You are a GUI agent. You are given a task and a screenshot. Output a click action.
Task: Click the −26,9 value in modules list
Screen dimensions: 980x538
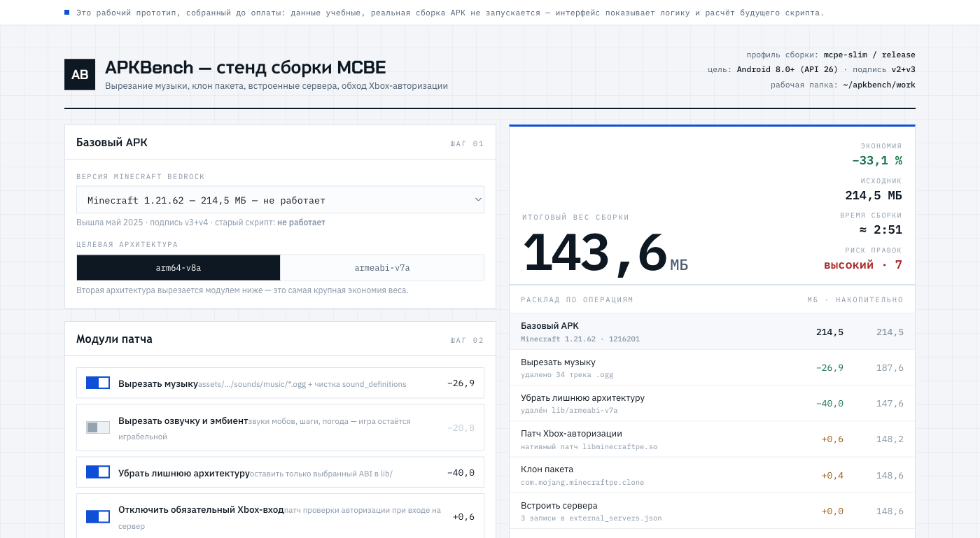(x=461, y=383)
